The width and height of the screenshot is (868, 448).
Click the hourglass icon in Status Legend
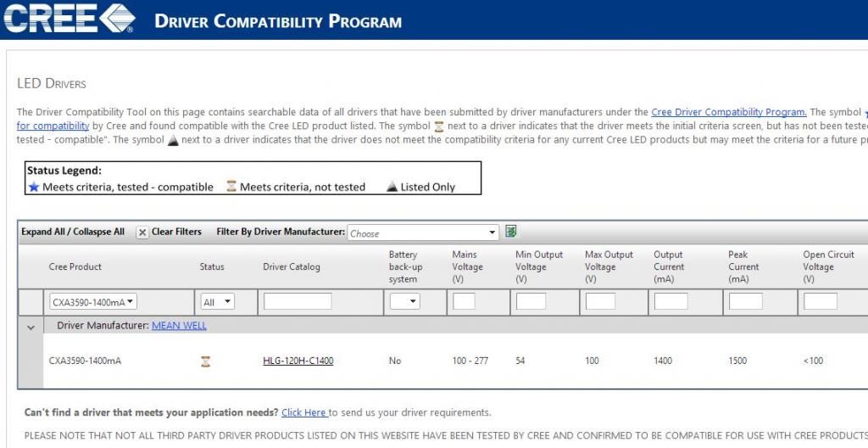231,187
